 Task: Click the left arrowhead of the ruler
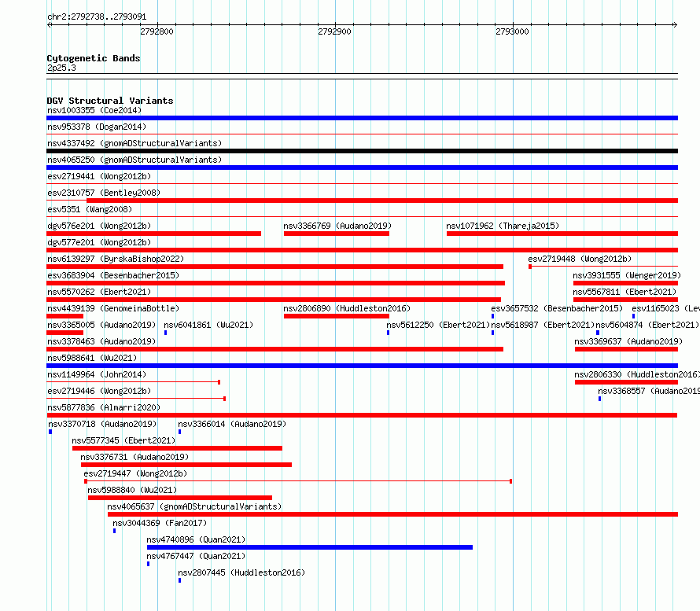pos(50,24)
